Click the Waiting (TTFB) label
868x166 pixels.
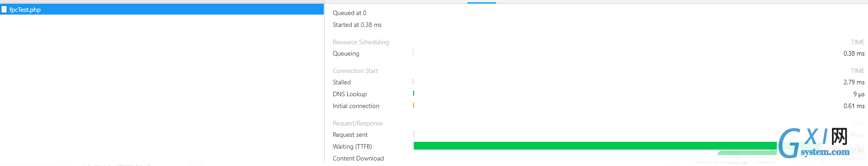352,146
